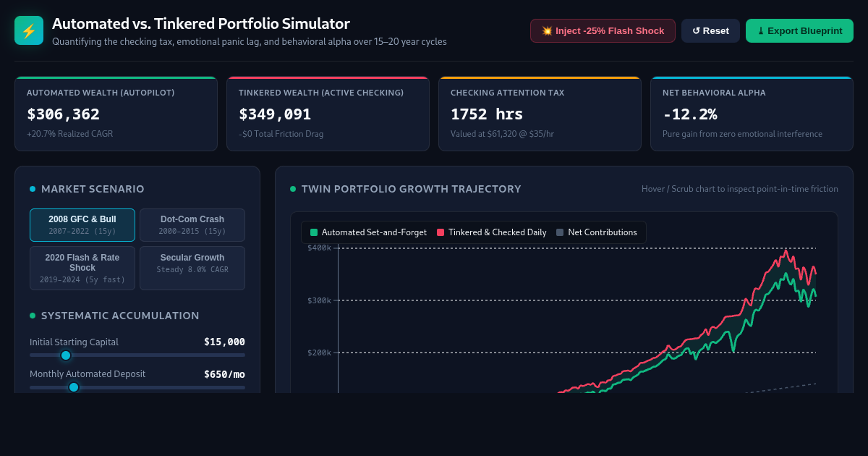Click the red tinkered line peak on chart

point(786,251)
